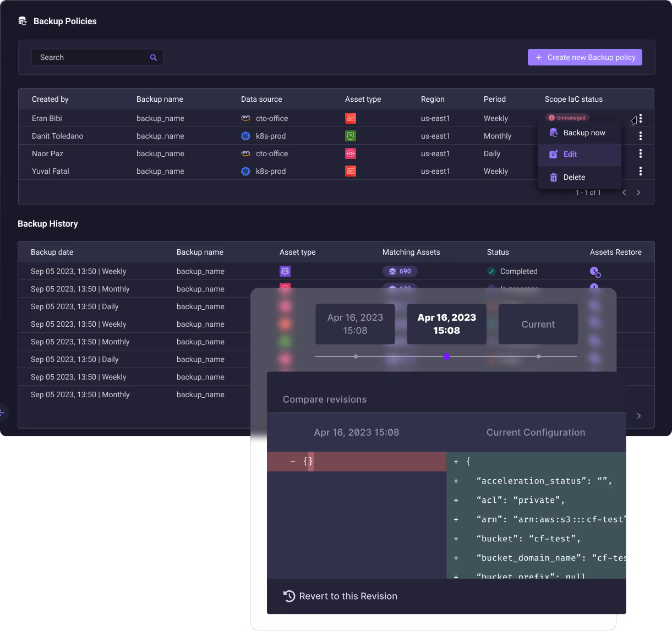
Task: Click Naor Paz name cell
Action: click(47, 153)
